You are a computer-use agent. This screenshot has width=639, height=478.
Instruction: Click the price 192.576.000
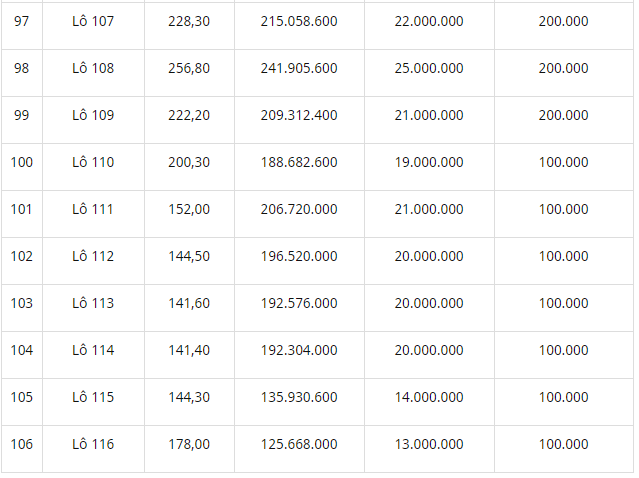tap(299, 303)
